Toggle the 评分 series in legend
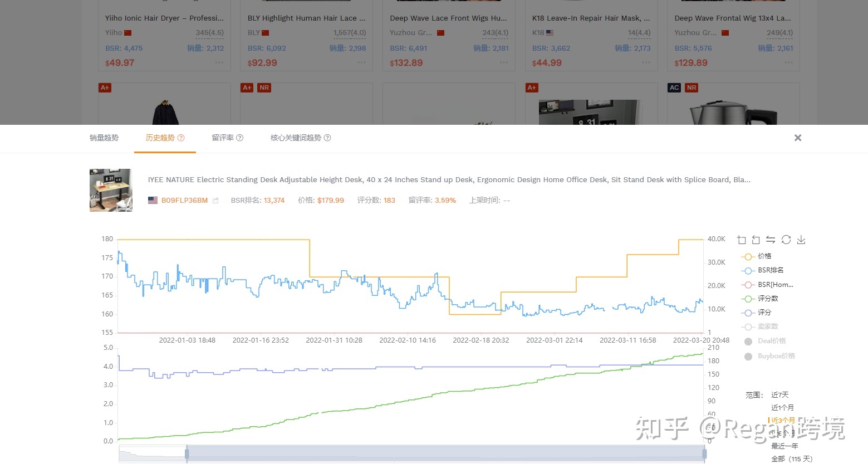Viewport: 868px width, 468px height. [x=757, y=313]
